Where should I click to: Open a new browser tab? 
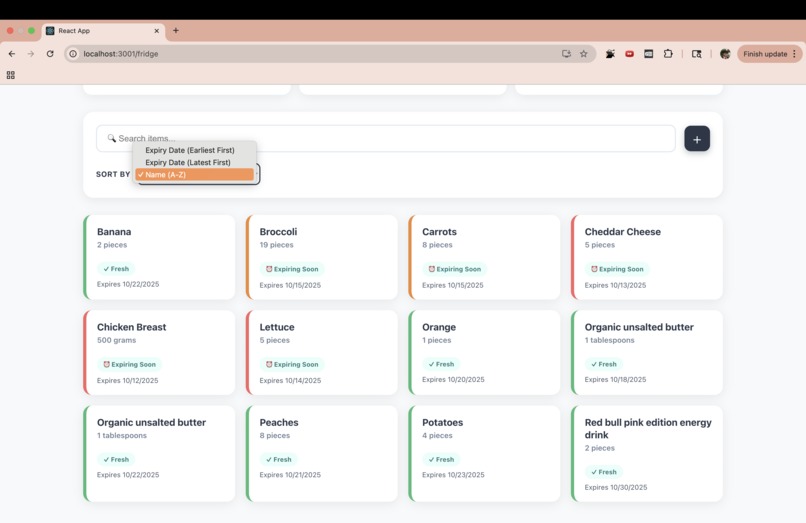176,30
